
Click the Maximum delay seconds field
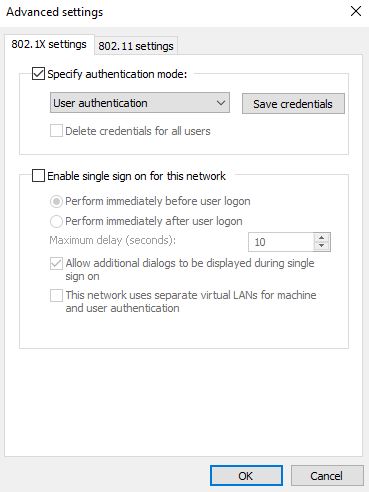coord(281,242)
